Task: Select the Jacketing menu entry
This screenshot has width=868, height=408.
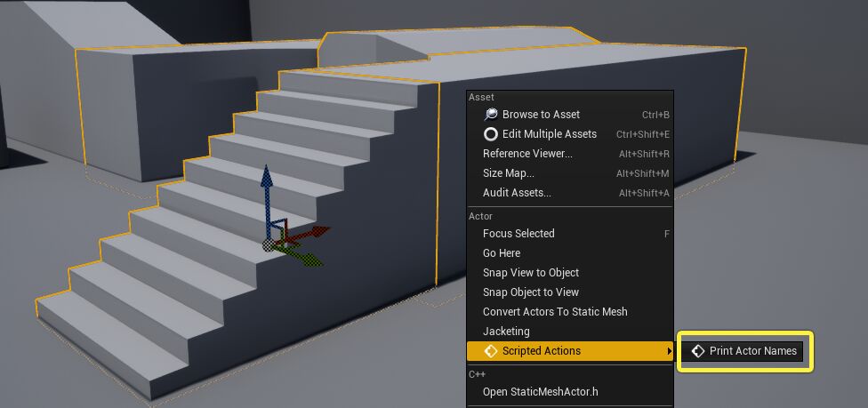Action: click(569, 332)
